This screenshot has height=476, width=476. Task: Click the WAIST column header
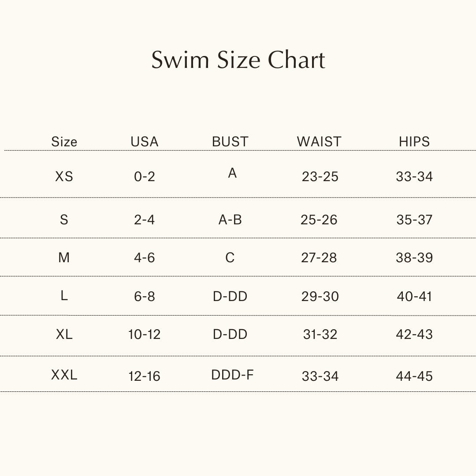319,141
